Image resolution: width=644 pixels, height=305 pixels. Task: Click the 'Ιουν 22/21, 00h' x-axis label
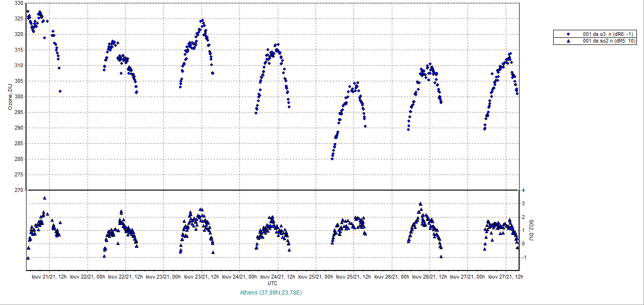pyautogui.click(x=88, y=277)
